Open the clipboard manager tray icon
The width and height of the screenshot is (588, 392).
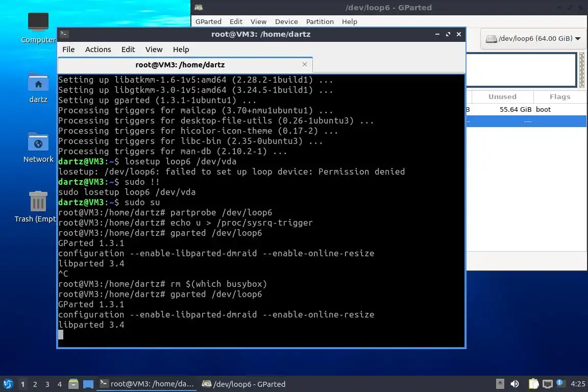pyautogui.click(x=533, y=384)
